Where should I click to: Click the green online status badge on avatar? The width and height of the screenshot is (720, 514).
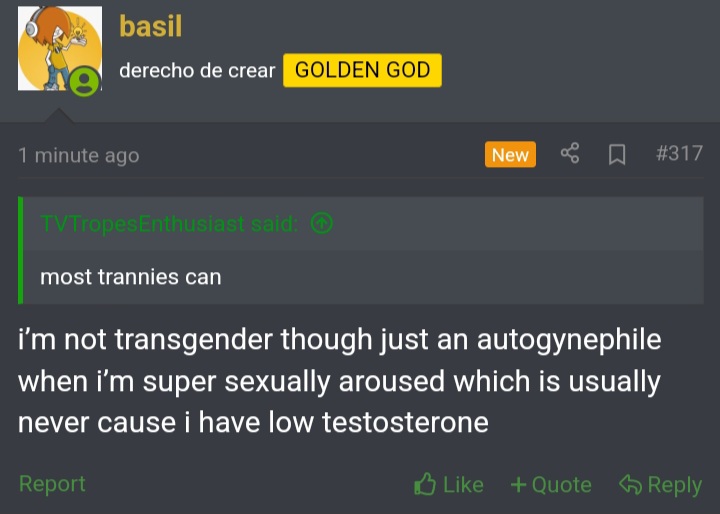coord(85,81)
